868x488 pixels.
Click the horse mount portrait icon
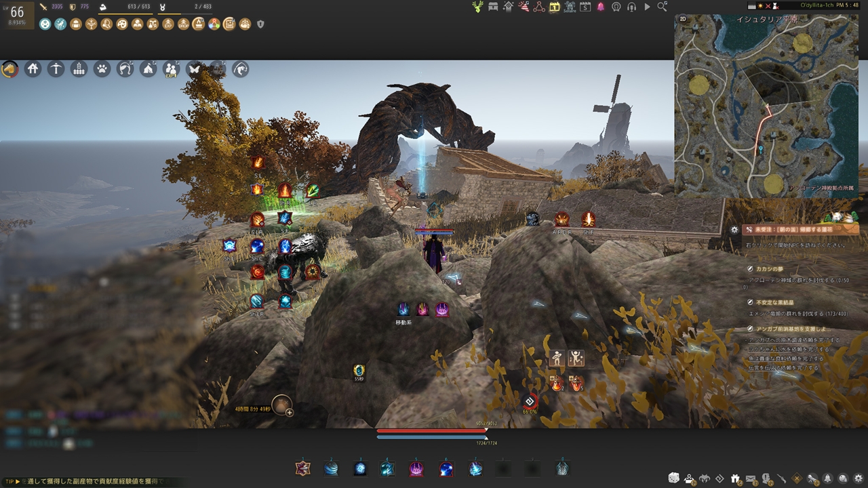(x=9, y=69)
